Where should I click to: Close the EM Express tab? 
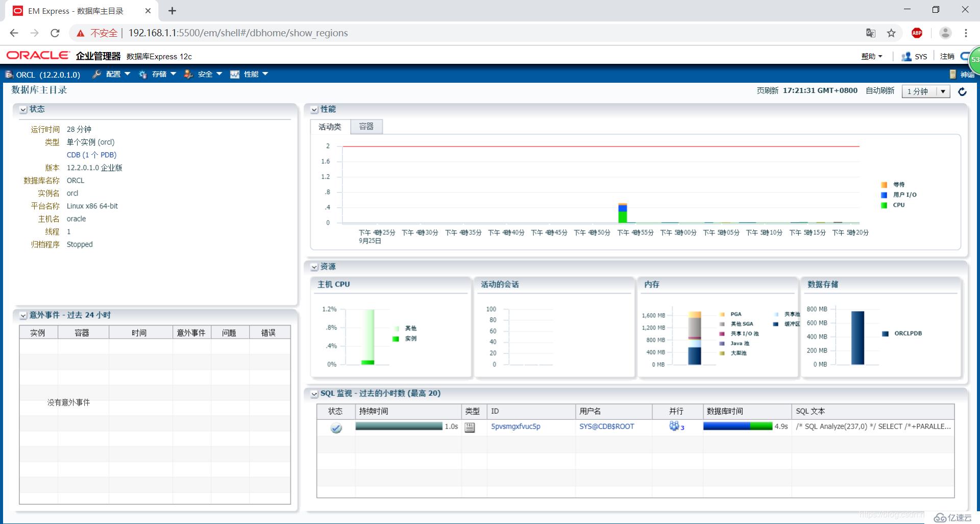pyautogui.click(x=148, y=11)
